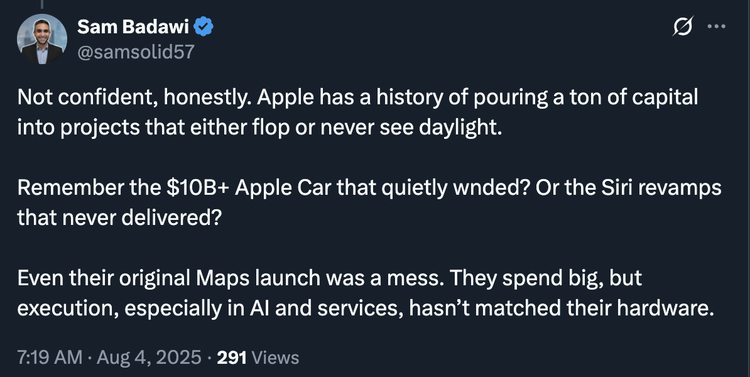Viewport: 750px width, 377px height.
Task: Click the 7:19 AM timestamp
Action: (49, 357)
